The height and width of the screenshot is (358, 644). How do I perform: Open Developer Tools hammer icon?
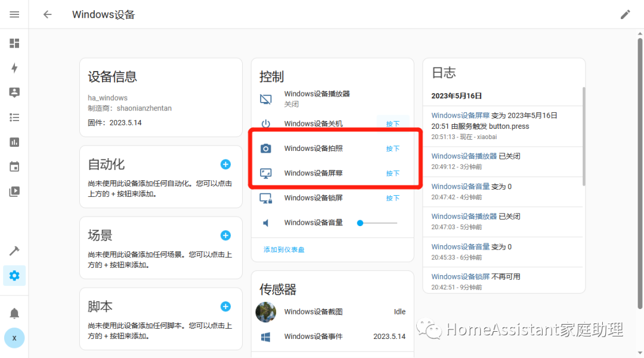14,251
